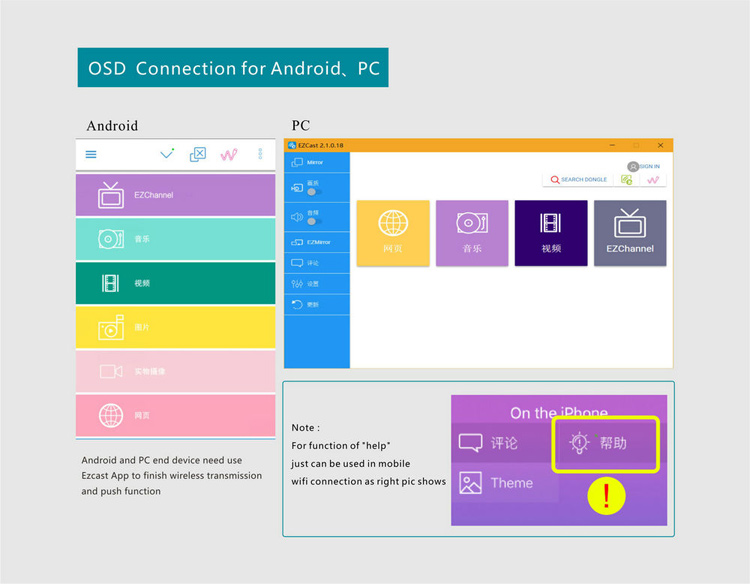Minimize the EZCast PC window
Viewport: 750px width, 584px height.
[x=612, y=145]
